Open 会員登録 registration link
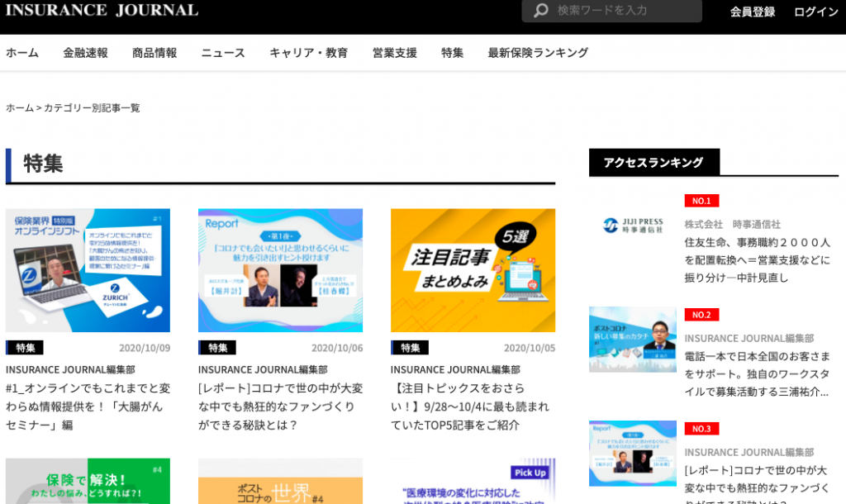This screenshot has height=504, width=846. [752, 12]
